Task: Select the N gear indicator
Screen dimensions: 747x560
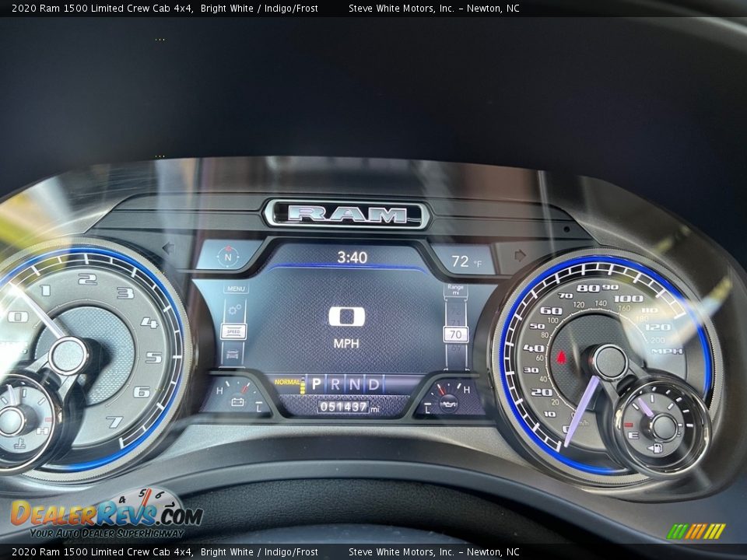Action: coord(355,383)
